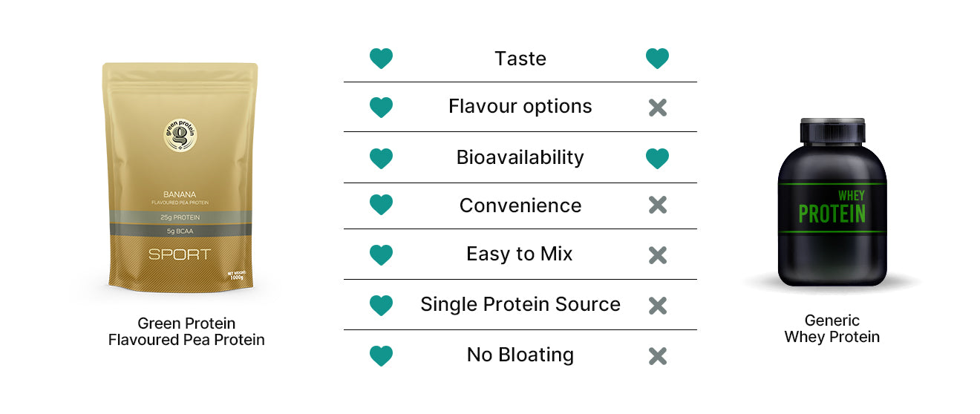Click the Green Protein heart beside Convenience
This screenshot has width=980, height=414.
tap(381, 206)
